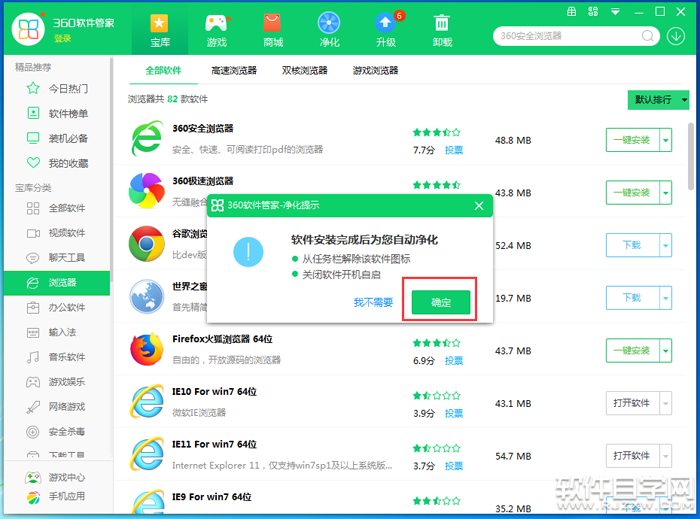Expand download options for 世界之窗
The width and height of the screenshot is (700, 519).
pyautogui.click(x=666, y=298)
